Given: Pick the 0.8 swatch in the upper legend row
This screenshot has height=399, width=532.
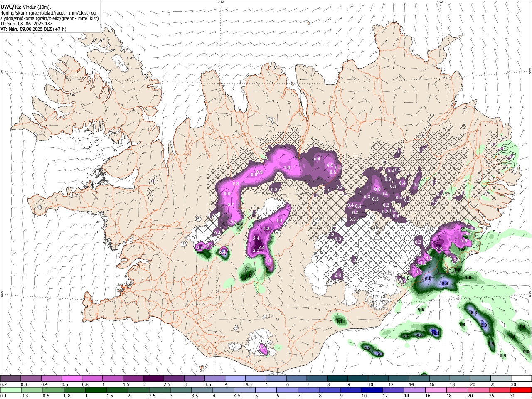Looking at the screenshot, I should [92, 378].
